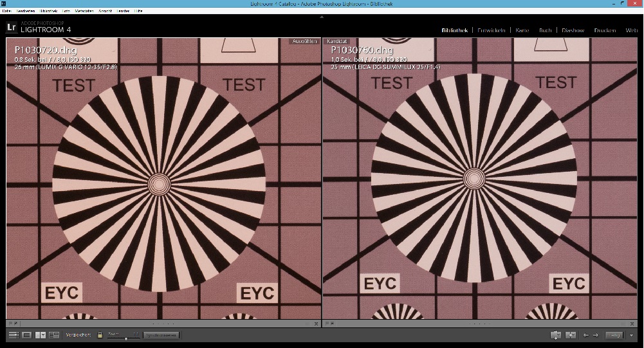Select next photo with right arrow
Screen dimensions: 644x348
pyautogui.click(x=596, y=335)
